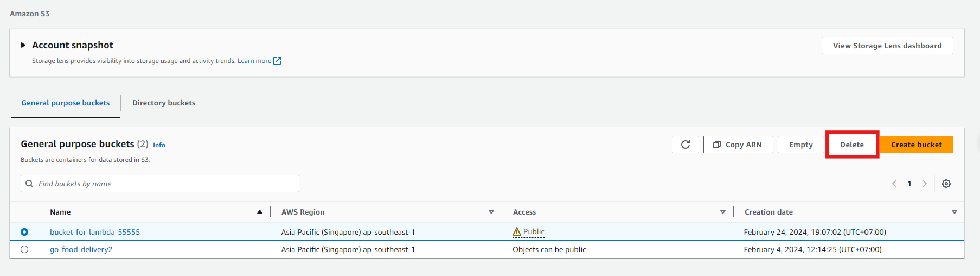Click February 24, 2024 creation date cell
The width and height of the screenshot is (980, 276).
pos(815,232)
